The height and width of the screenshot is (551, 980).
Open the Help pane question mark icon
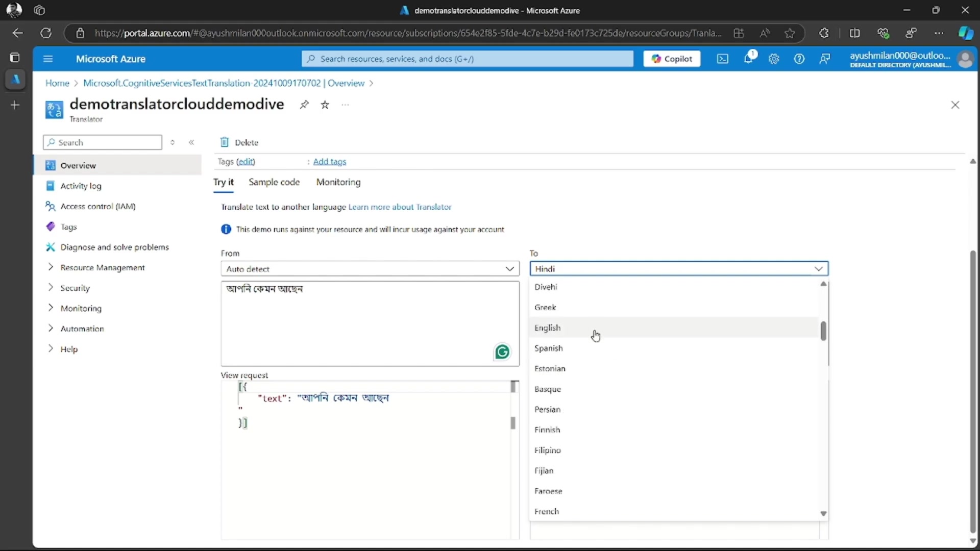click(799, 59)
